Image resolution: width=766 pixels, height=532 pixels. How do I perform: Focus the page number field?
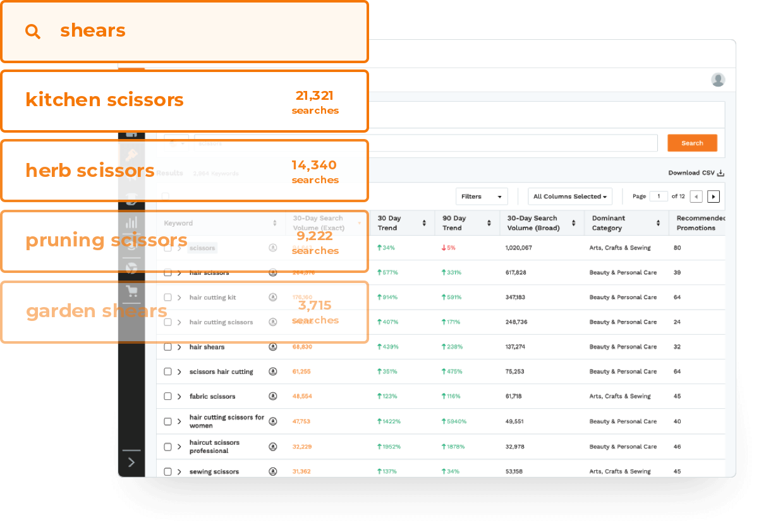pyautogui.click(x=659, y=196)
